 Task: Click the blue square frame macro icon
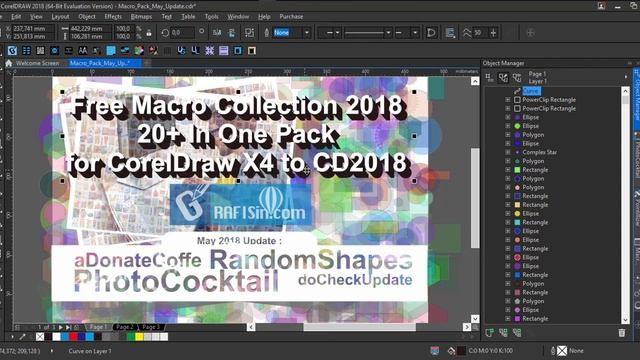tap(238, 51)
